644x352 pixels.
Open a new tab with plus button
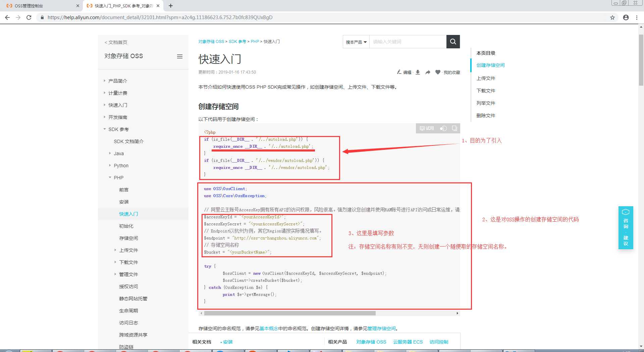pyautogui.click(x=171, y=6)
